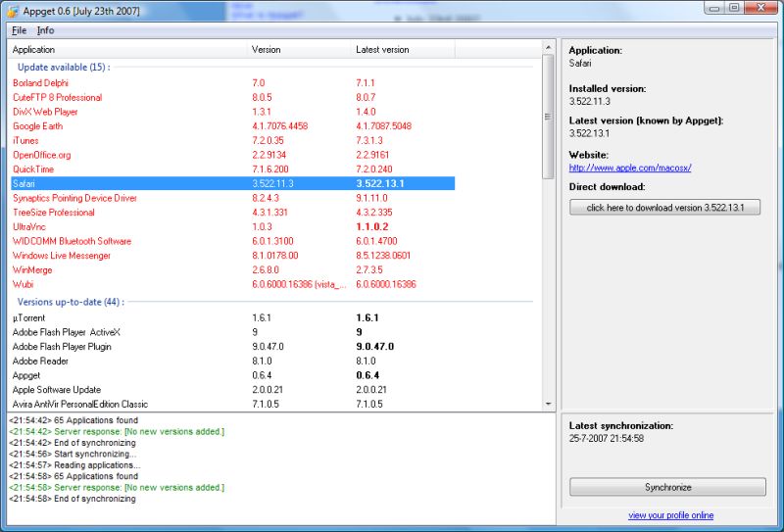The image size is (784, 532).
Task: Sort by the Version column header
Action: [299, 50]
